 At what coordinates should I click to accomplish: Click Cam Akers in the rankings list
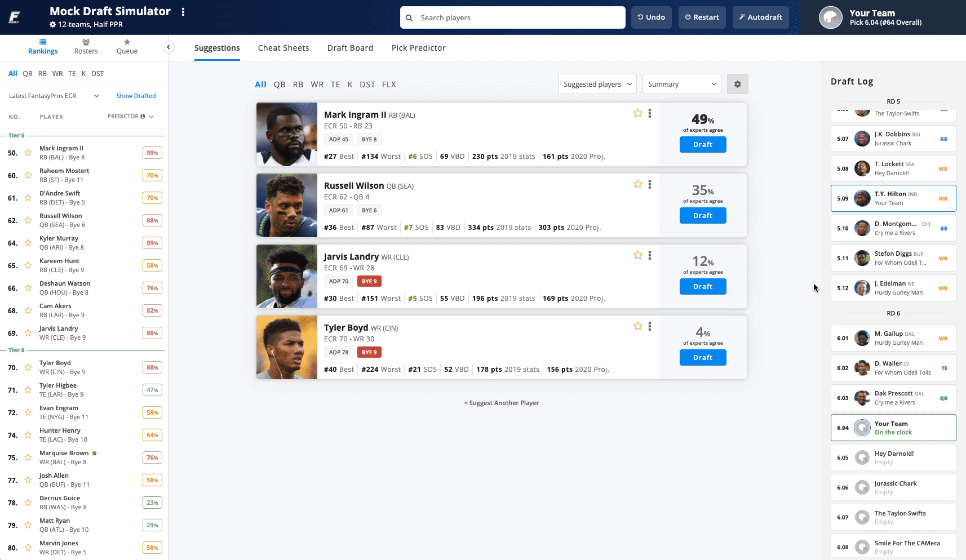pyautogui.click(x=55, y=306)
